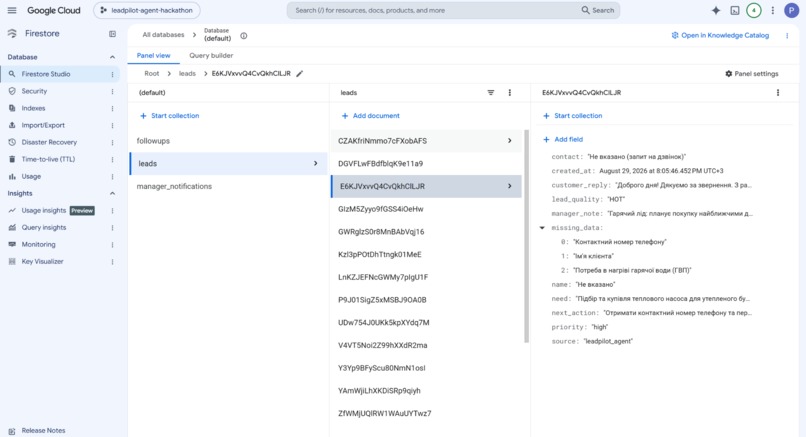The width and height of the screenshot is (806, 437).
Task: Open Query insights in sidebar
Action: [x=44, y=227]
